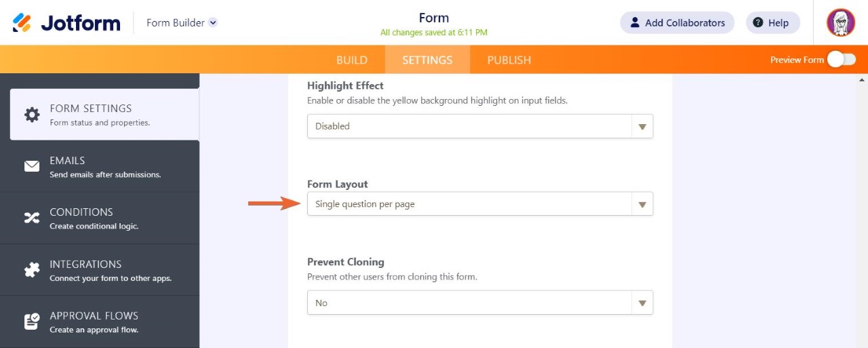This screenshot has width=868, height=348.
Task: Switch to the PUBLISH tab
Action: pos(509,60)
